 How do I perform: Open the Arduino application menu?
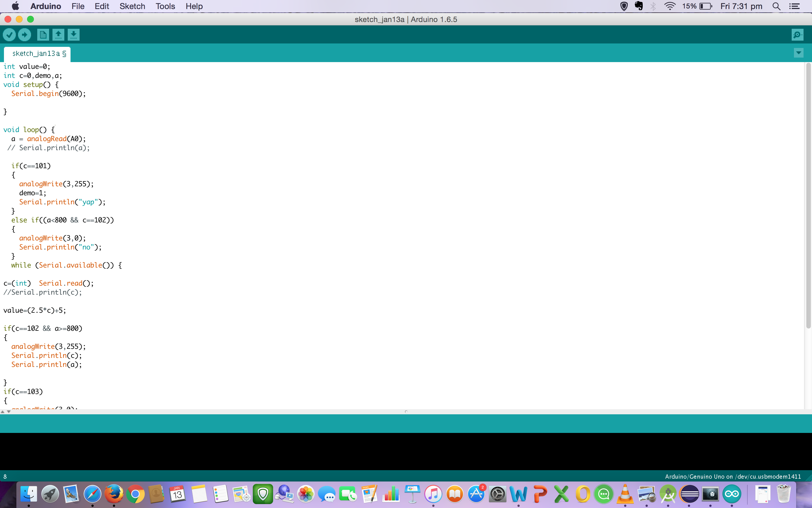46,6
